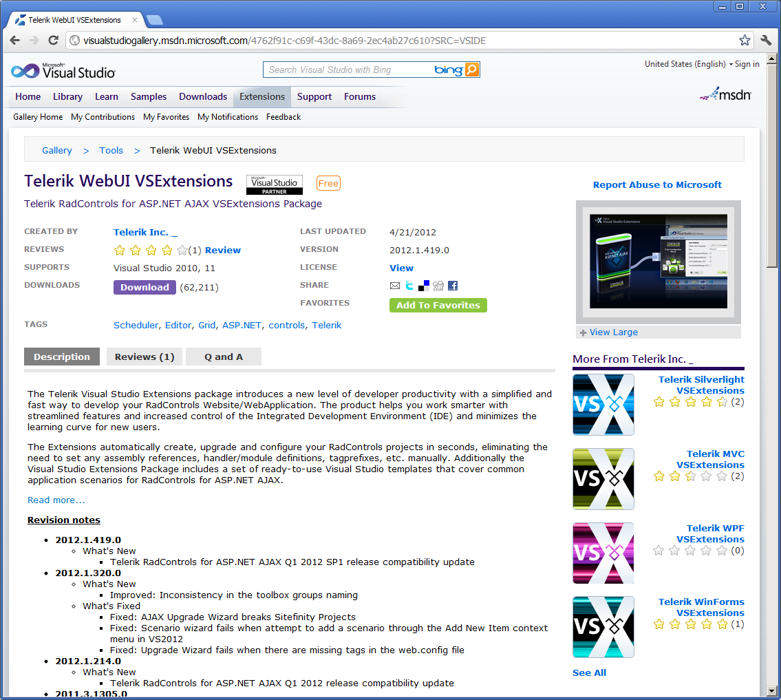Click the Gallery breadcrumb link
This screenshot has width=781, height=700.
pos(57,151)
